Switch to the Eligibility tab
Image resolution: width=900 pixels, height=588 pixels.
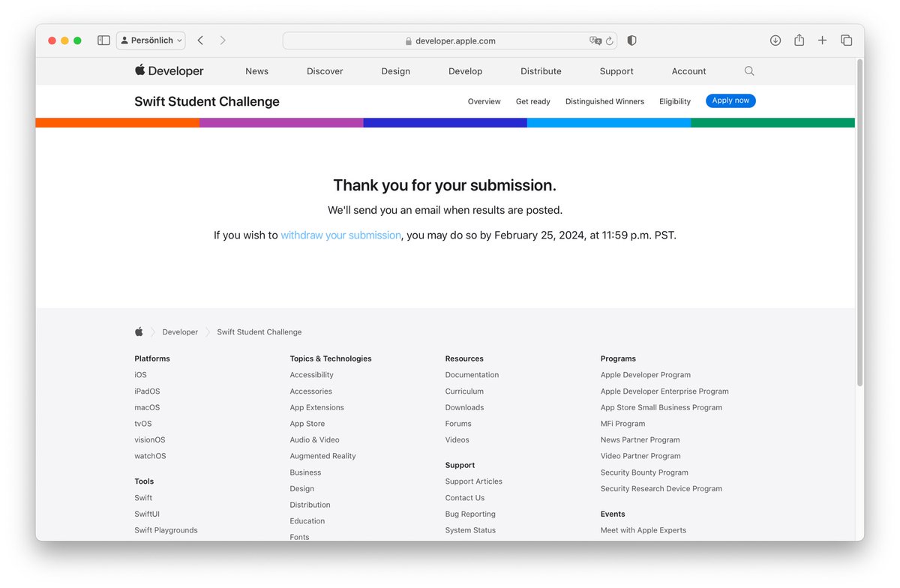[x=675, y=101]
